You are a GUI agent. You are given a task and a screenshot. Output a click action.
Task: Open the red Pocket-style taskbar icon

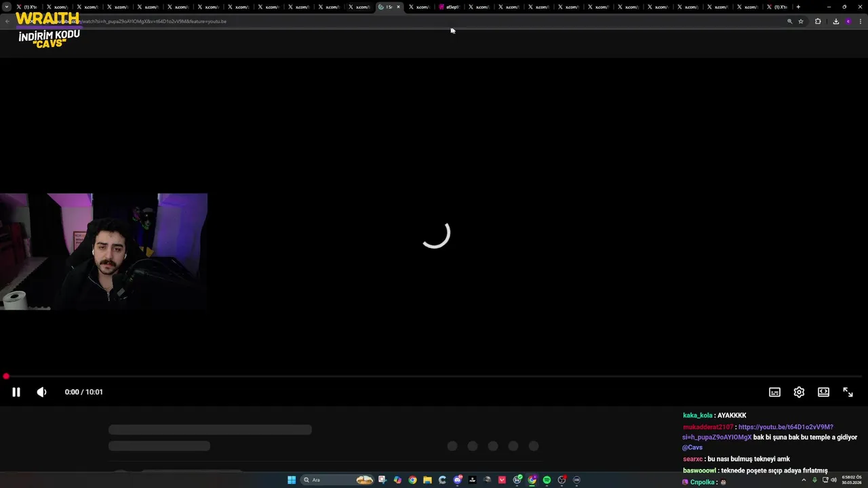502,480
